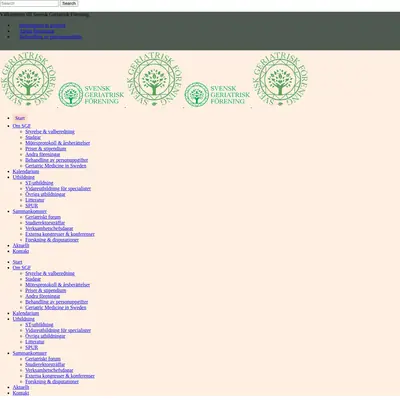Open Aktuellt in the upper menu
Image resolution: width=400 pixels, height=400 pixels.
pyautogui.click(x=21, y=245)
